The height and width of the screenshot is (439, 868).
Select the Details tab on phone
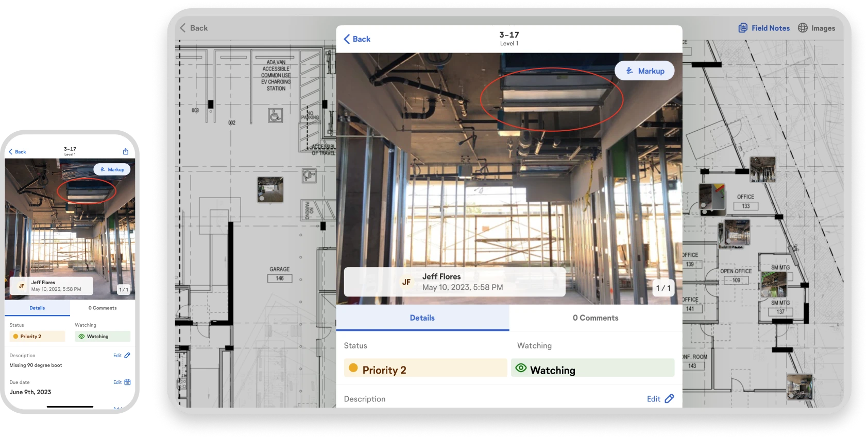[37, 308]
